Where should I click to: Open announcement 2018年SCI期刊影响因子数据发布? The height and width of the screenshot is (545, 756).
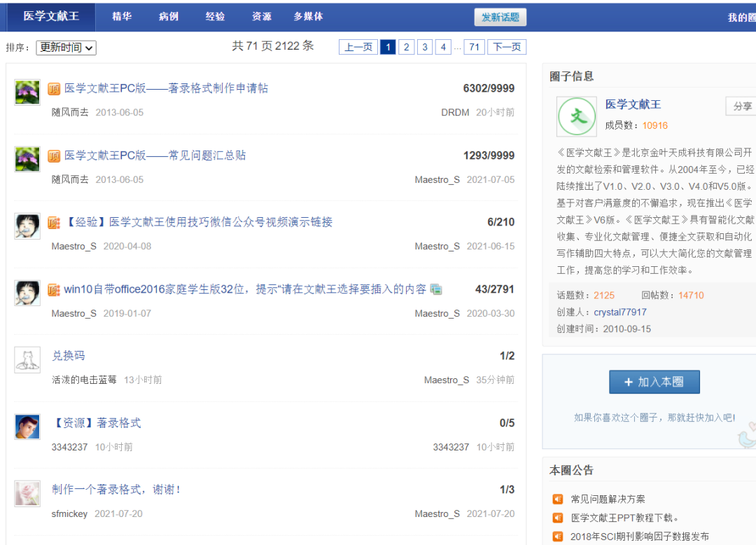pyautogui.click(x=640, y=537)
